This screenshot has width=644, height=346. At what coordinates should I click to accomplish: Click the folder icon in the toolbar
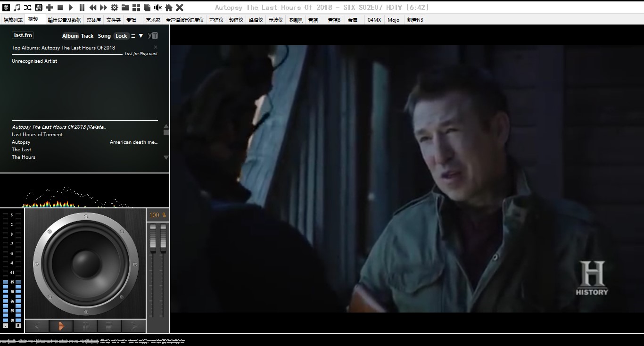(125, 8)
